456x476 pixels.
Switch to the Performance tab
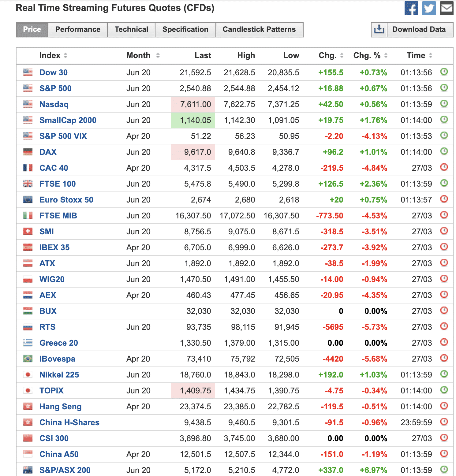click(x=78, y=29)
